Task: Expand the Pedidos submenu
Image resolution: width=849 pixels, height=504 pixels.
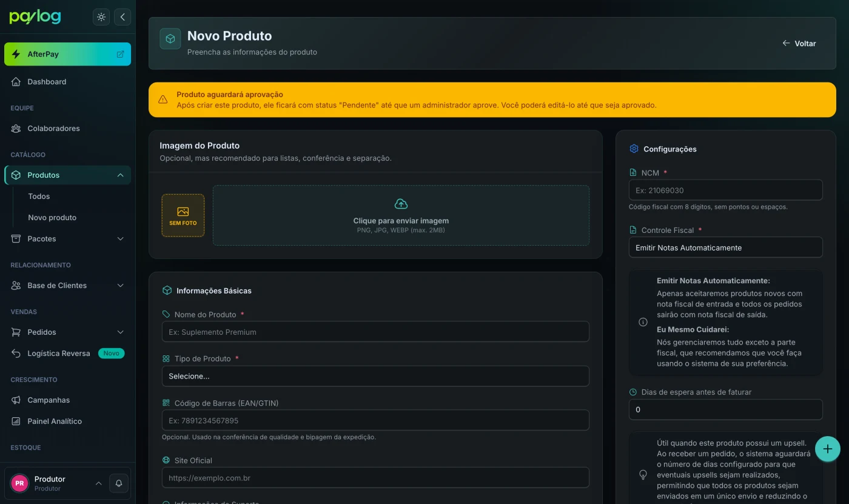Action: 120,332
